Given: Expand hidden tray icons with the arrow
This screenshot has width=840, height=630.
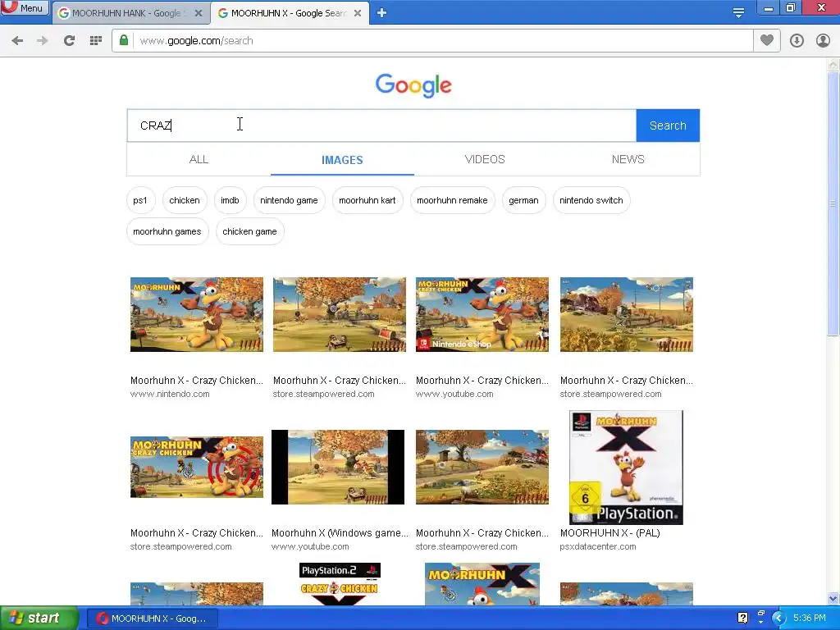Looking at the screenshot, I should tap(778, 619).
